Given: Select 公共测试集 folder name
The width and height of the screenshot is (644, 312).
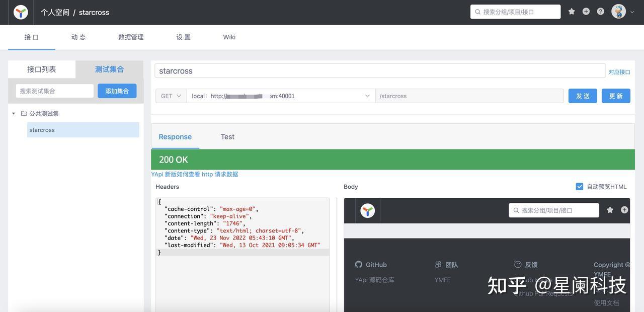Looking at the screenshot, I should (x=44, y=114).
